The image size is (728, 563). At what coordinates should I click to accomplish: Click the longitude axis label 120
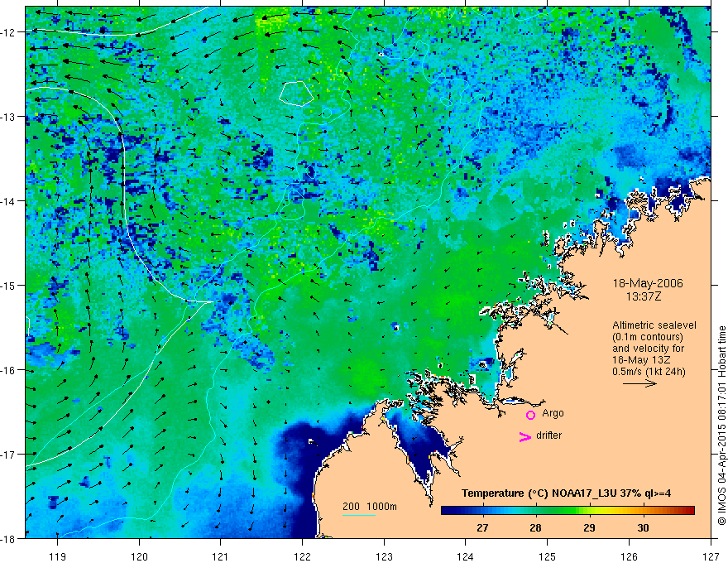(139, 556)
